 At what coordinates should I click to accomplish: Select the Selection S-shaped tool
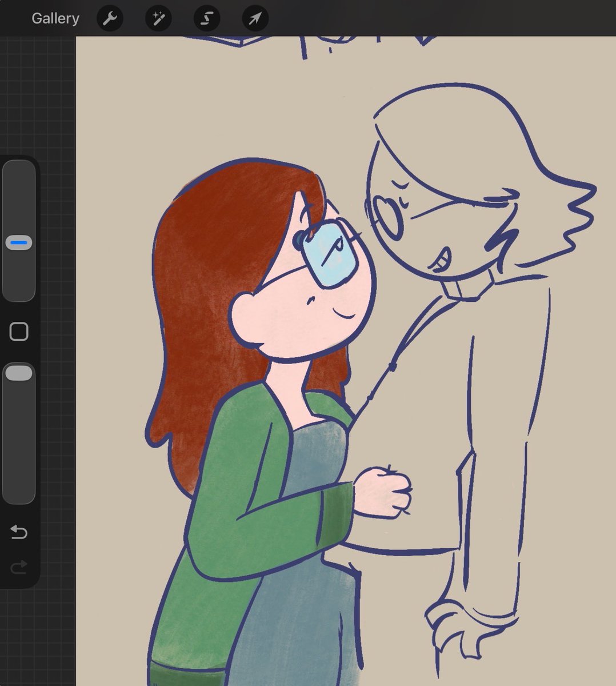(207, 19)
